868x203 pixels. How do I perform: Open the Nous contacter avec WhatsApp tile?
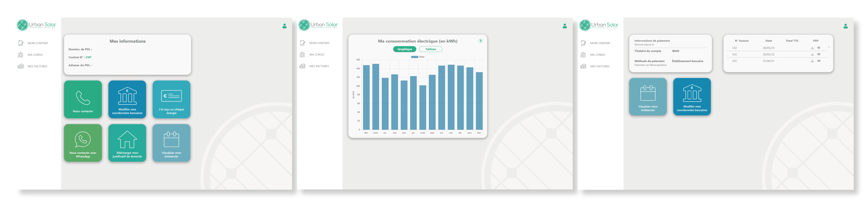(x=83, y=143)
